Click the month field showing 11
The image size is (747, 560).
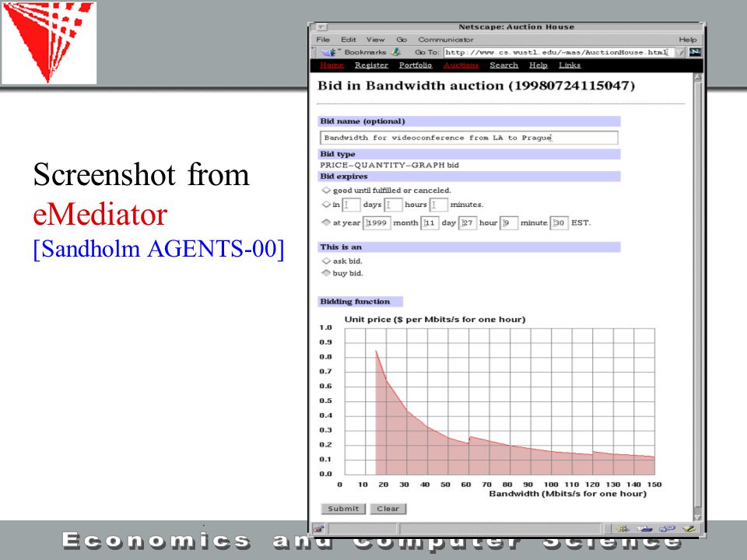430,223
